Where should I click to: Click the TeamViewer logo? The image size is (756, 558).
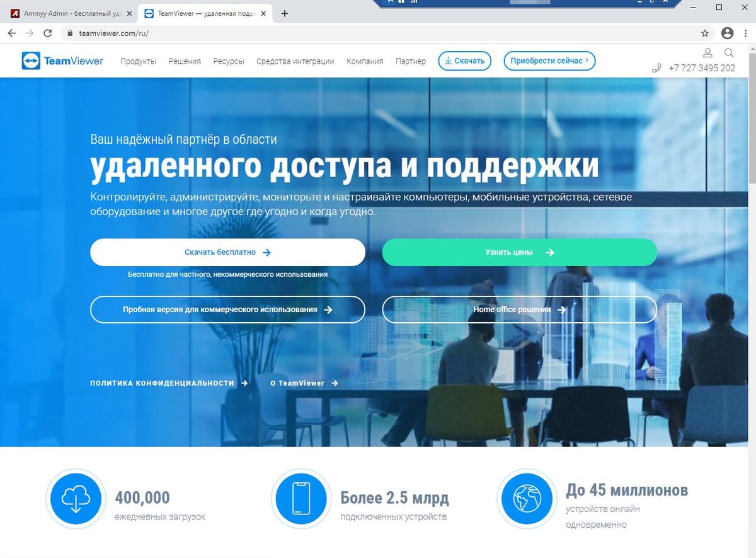tap(62, 61)
